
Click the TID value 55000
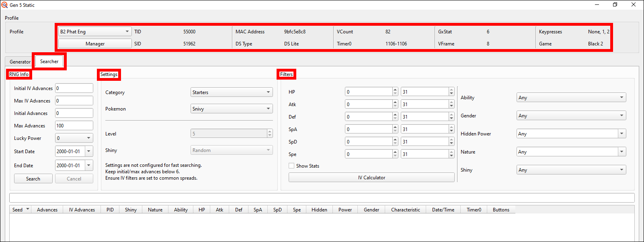pos(189,31)
